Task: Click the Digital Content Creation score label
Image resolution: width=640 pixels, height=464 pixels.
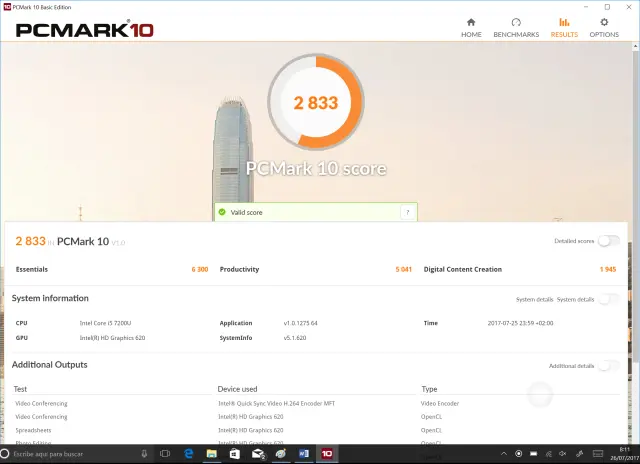Action: tap(463, 269)
